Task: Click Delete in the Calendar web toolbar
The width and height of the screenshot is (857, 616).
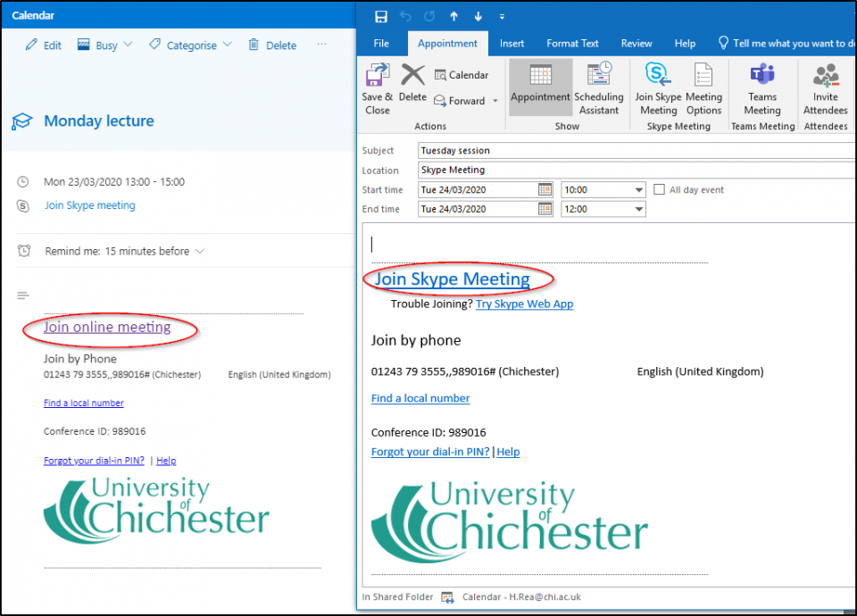Action: (272, 46)
